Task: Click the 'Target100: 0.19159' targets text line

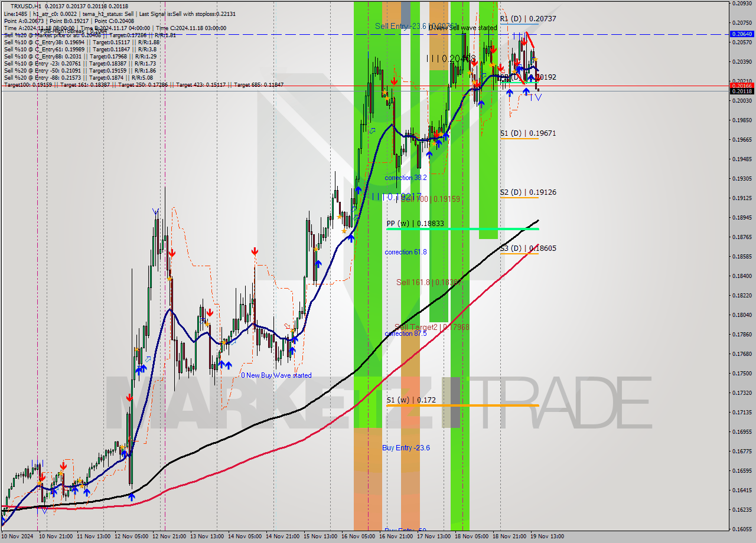Action: tap(144, 85)
